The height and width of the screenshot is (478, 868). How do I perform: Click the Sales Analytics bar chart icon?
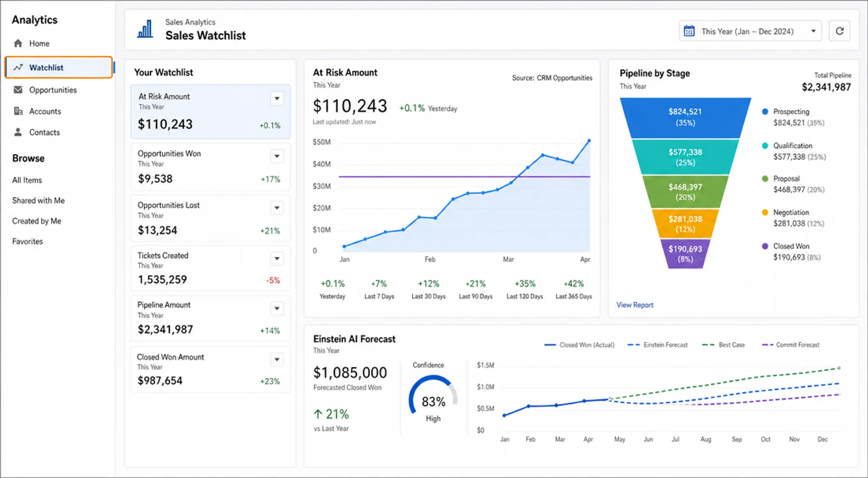[145, 29]
